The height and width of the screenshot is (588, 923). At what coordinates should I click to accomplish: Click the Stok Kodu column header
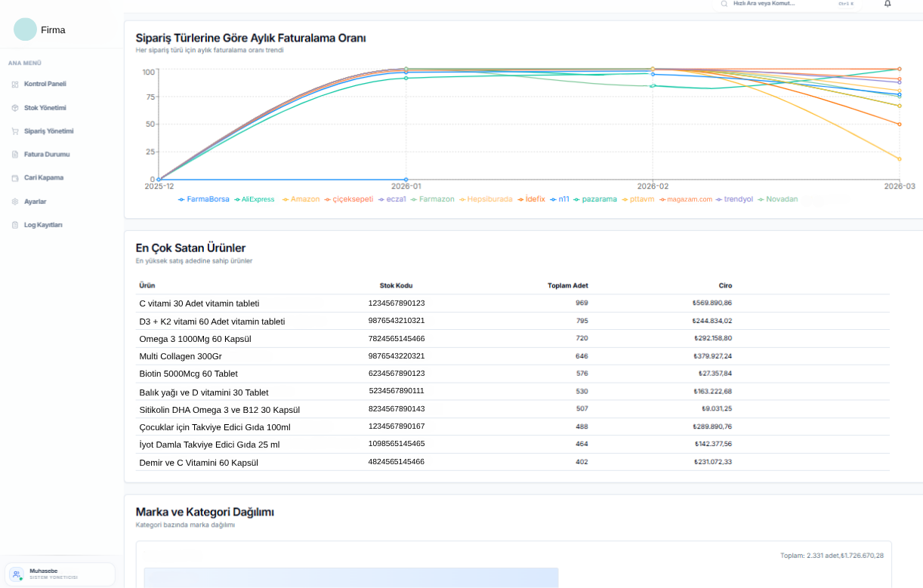click(x=397, y=285)
